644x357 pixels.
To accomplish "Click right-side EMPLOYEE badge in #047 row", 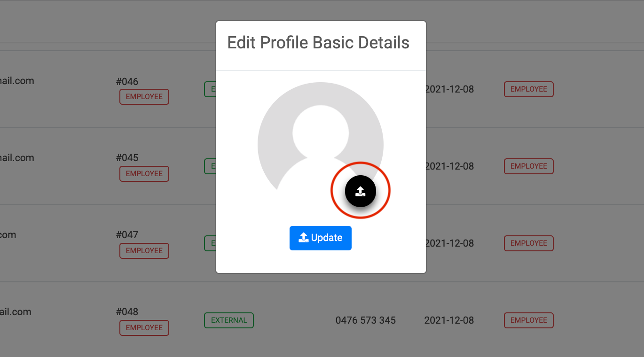I will 529,243.
